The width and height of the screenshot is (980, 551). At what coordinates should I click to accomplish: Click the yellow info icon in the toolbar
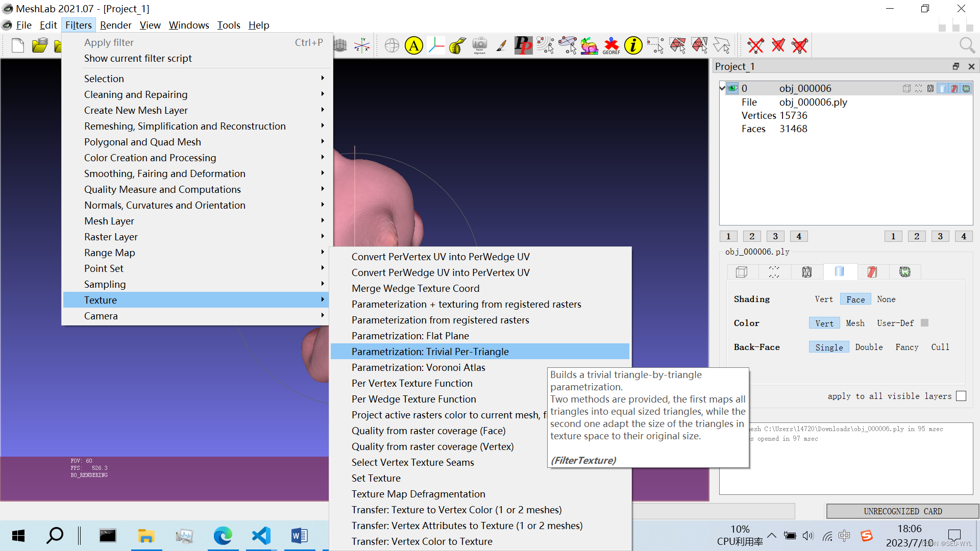(633, 46)
